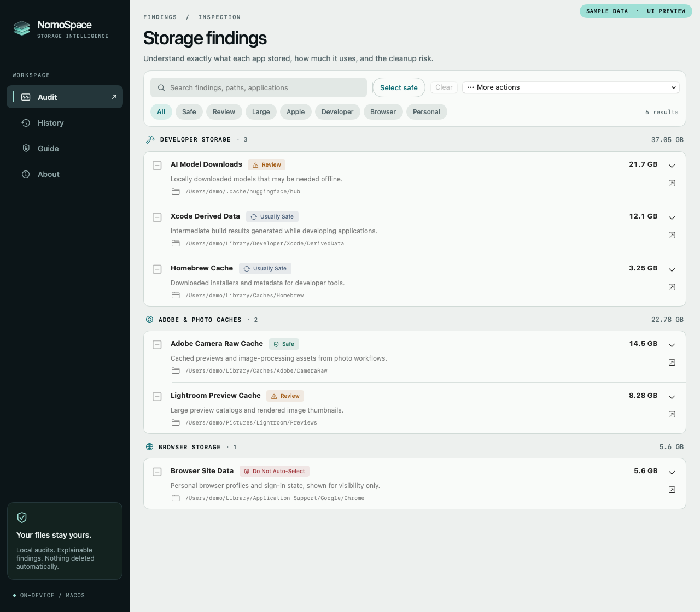Screen dimensions: 700x612
Task: Select the Developer filter chip
Action: 337,112
